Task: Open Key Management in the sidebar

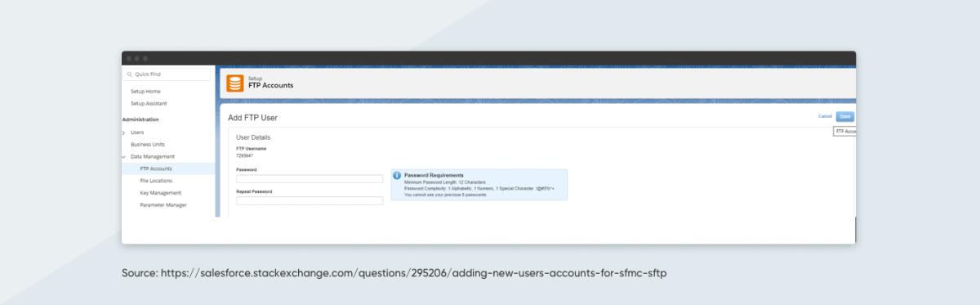Action: pyautogui.click(x=160, y=193)
